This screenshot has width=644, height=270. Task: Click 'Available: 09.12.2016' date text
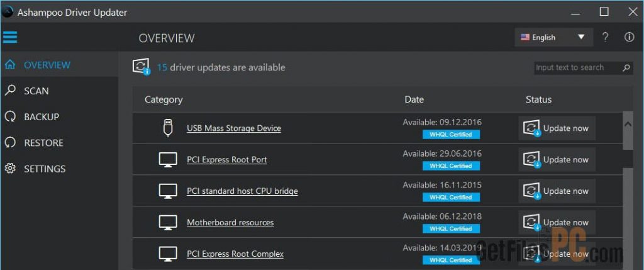(442, 122)
